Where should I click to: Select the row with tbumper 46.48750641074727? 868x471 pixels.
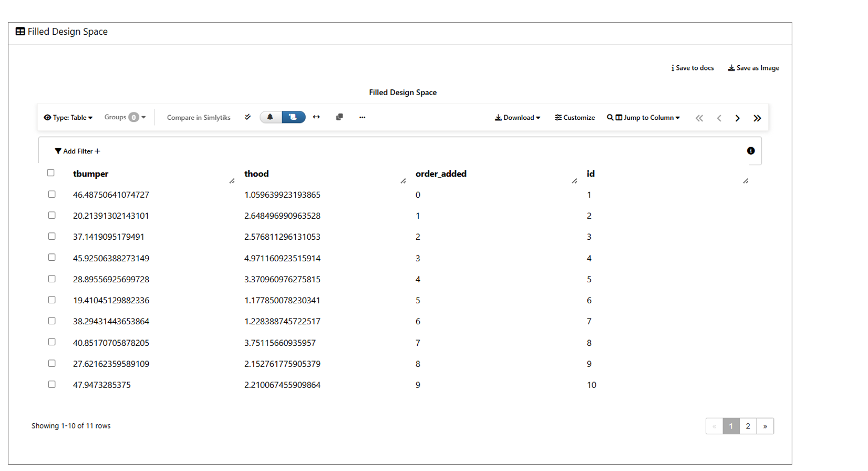51,194
